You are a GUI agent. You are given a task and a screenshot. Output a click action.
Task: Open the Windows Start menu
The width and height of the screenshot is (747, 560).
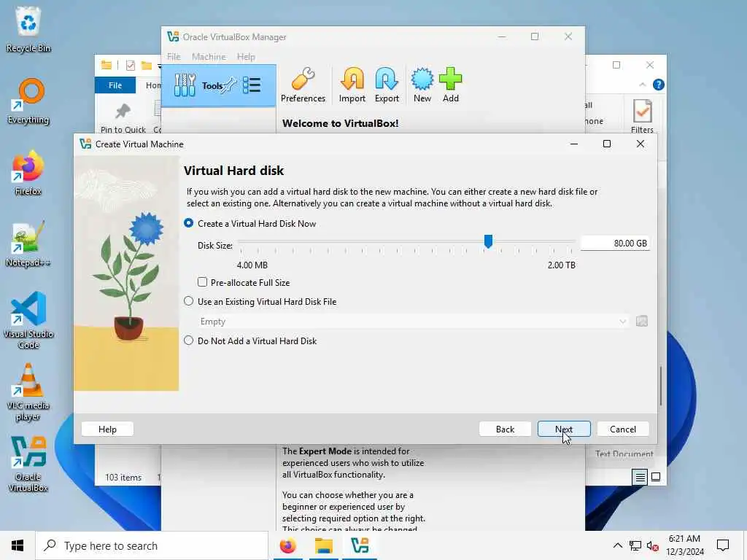coord(18,545)
